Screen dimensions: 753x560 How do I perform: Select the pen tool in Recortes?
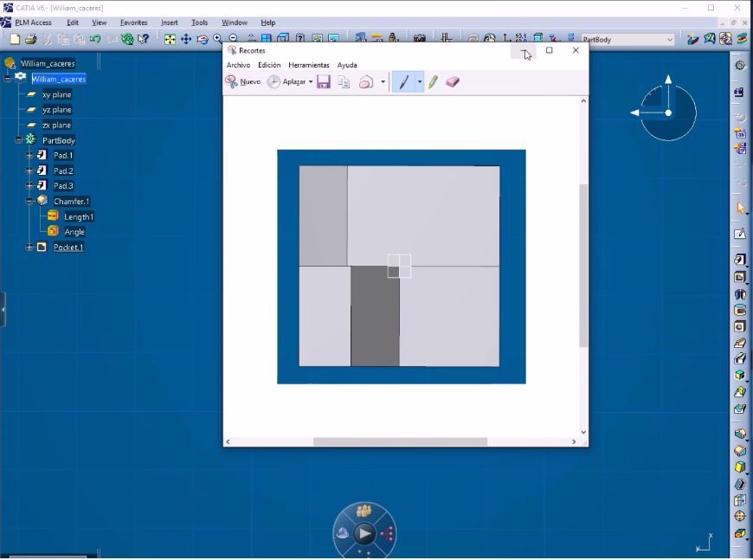tap(403, 82)
